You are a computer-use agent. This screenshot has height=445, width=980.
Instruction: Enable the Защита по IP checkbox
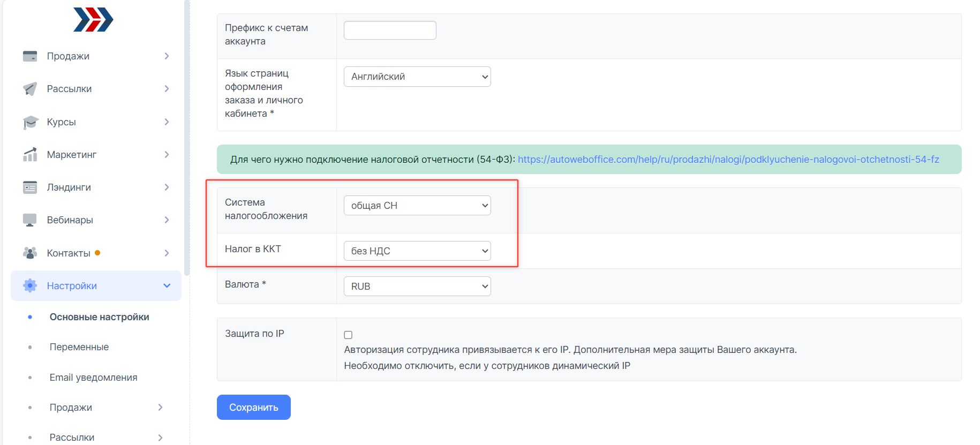click(348, 335)
